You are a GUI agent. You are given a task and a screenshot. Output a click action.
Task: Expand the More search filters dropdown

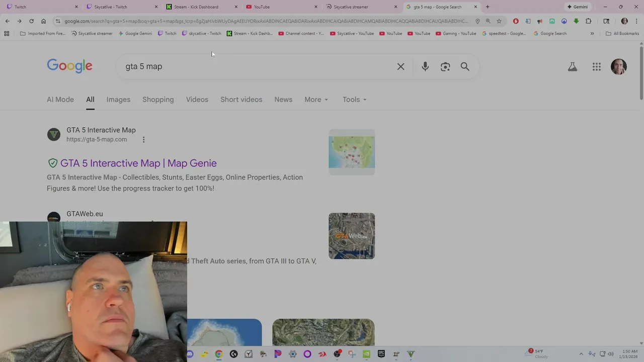[316, 100]
